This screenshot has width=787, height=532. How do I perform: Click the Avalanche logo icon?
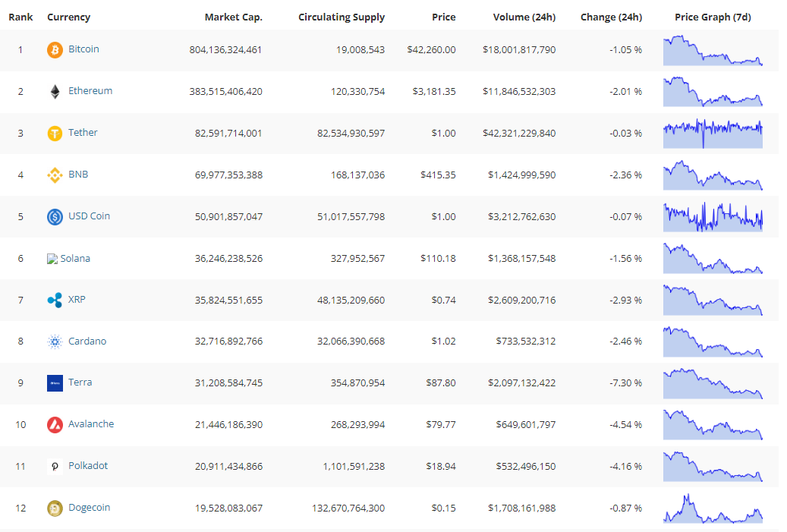(x=55, y=424)
